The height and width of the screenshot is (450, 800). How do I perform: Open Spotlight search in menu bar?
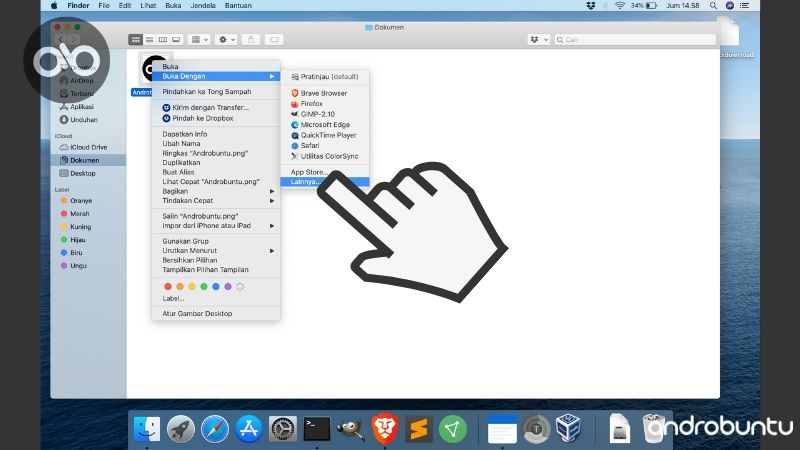(713, 6)
